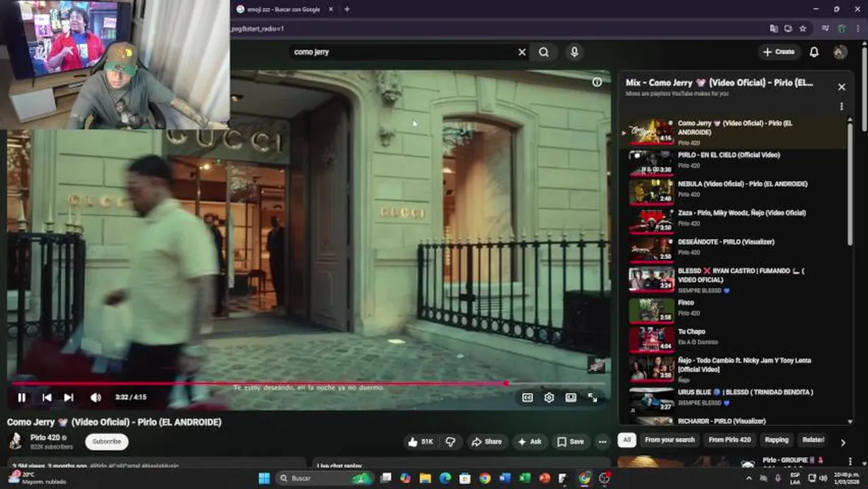Open YouTube account avatar menu
Viewport: 868px width, 489px height.
pos(840,52)
